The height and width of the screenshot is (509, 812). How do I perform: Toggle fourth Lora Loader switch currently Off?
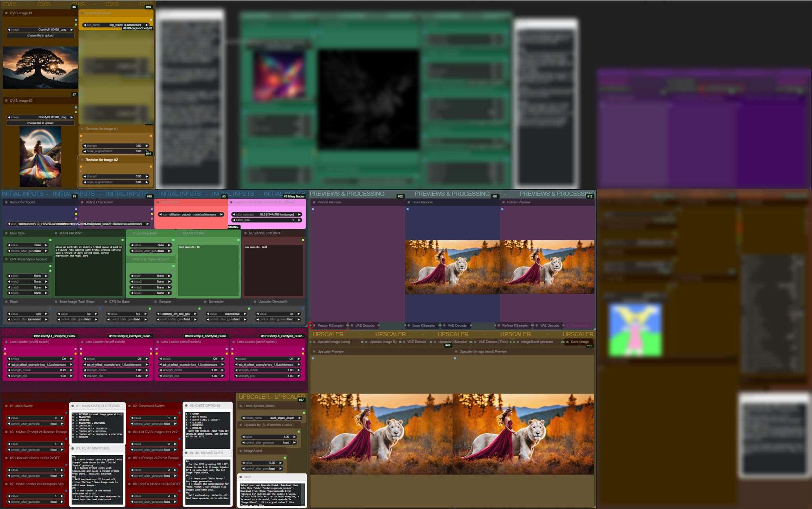click(x=267, y=359)
